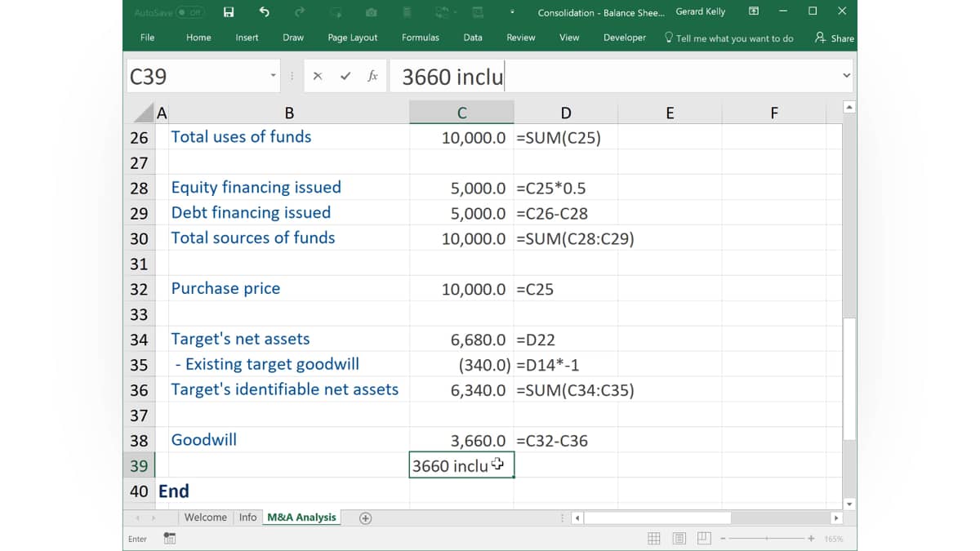Click the horizontal scrollbar right arrow
The width and height of the screenshot is (980, 551).
[835, 518]
